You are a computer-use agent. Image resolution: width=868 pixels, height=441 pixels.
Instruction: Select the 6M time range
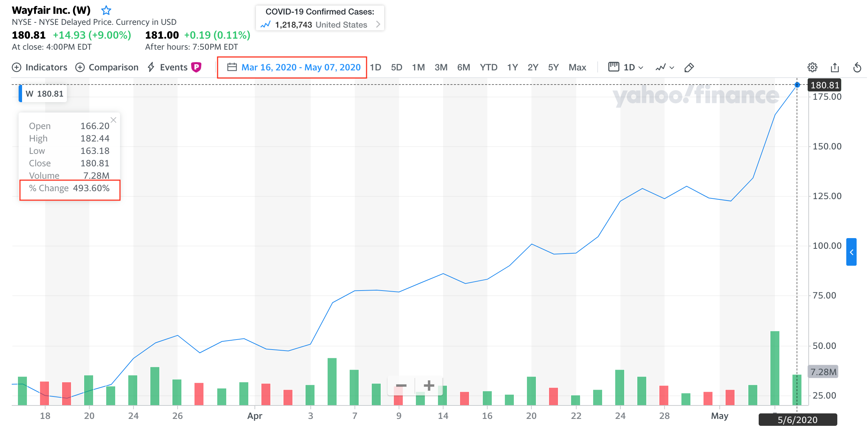[464, 67]
